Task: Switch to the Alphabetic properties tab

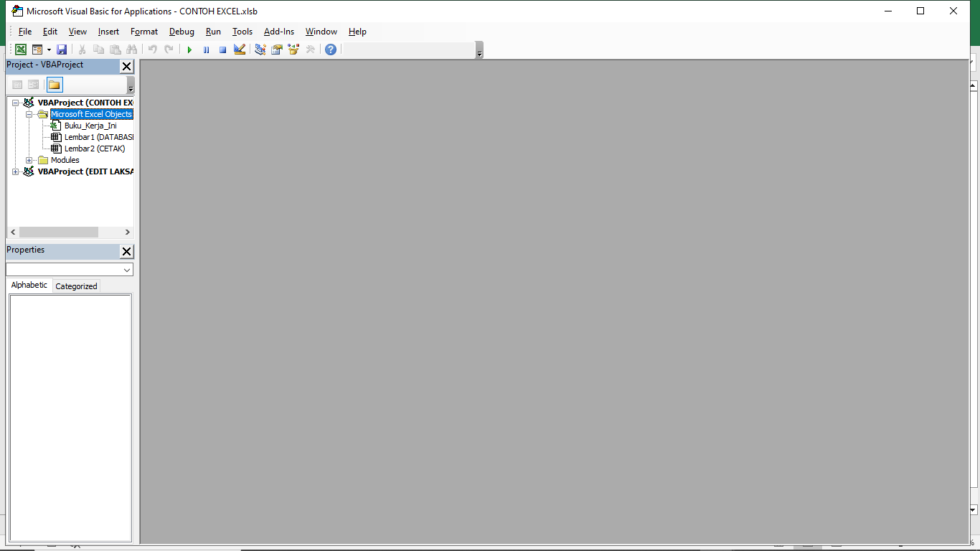Action: (29, 285)
